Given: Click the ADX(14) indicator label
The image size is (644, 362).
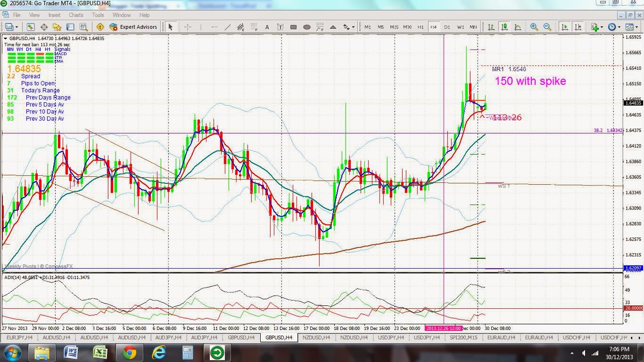Looking at the screenshot, I should (47, 277).
